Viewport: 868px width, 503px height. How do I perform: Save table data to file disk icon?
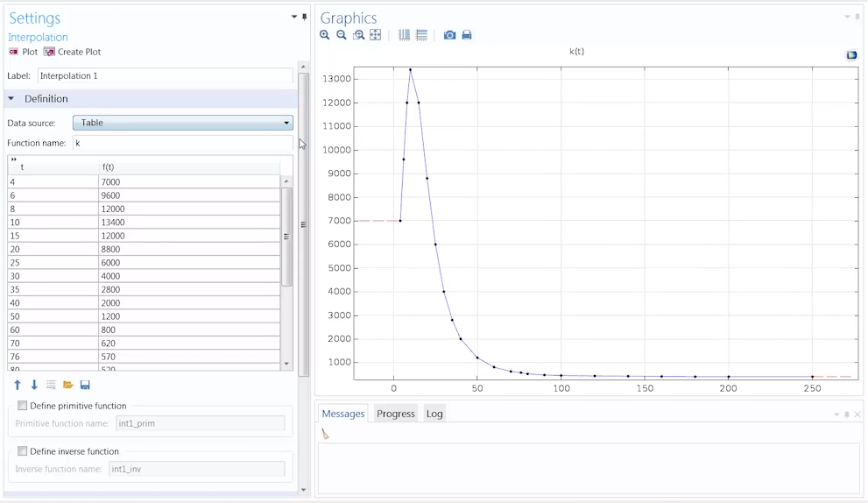coord(85,385)
